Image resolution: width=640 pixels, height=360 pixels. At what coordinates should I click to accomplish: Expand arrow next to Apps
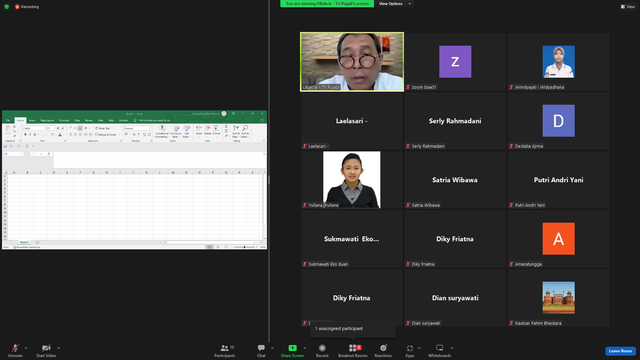click(419, 348)
